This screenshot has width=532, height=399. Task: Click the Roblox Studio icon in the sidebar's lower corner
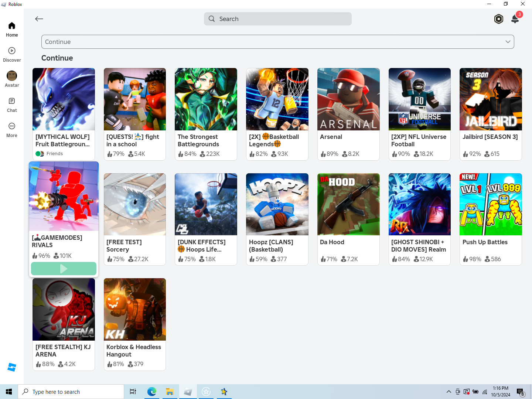[x=12, y=367]
